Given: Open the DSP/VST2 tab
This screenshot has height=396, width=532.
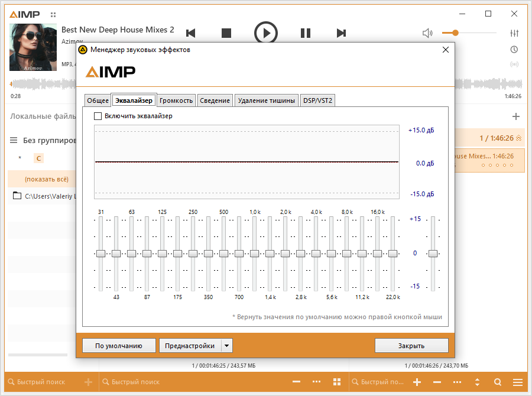Looking at the screenshot, I should pyautogui.click(x=317, y=100).
